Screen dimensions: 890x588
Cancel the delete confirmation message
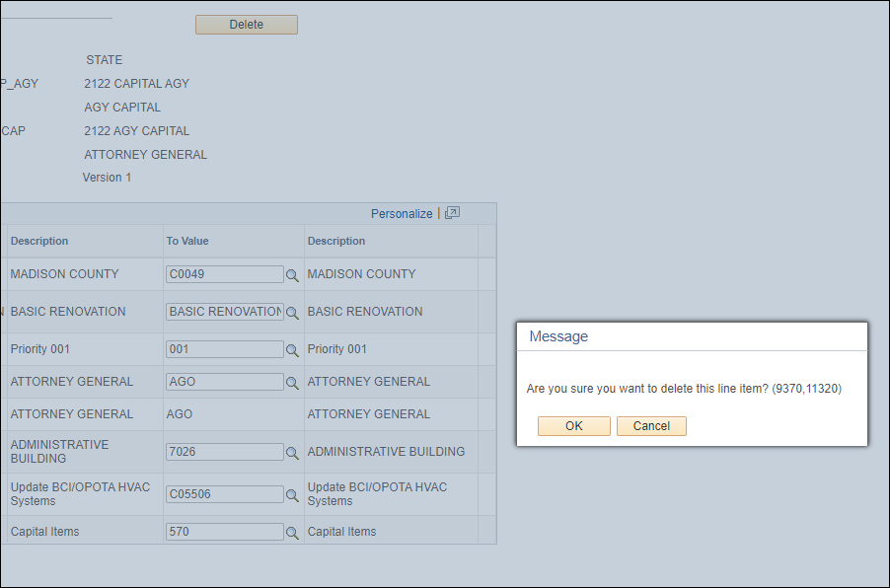651,426
